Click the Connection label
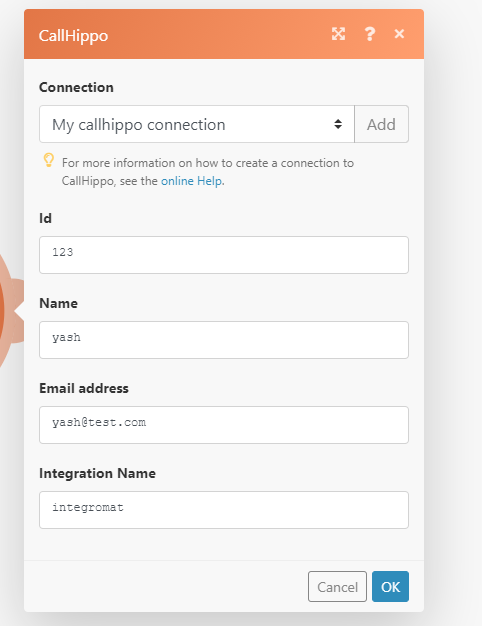The height and width of the screenshot is (626, 482). point(76,87)
